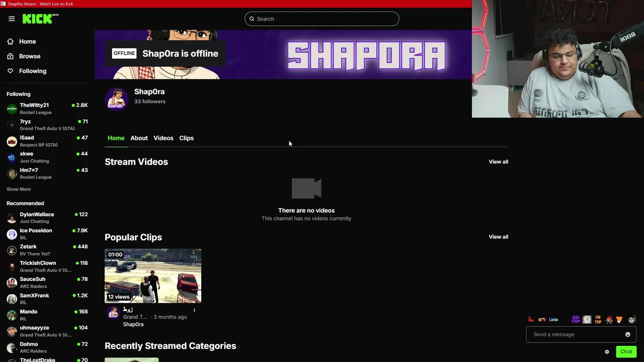Open Hm7×7 channel avatar

12,173
